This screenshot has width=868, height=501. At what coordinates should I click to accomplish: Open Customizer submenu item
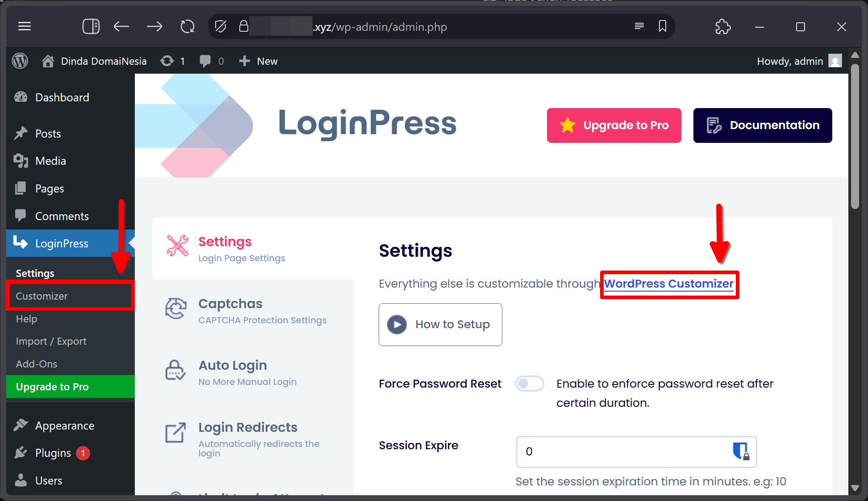point(42,296)
